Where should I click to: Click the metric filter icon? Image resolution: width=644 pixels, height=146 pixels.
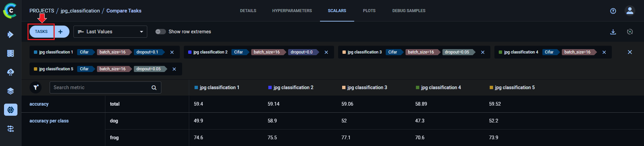[x=36, y=87]
